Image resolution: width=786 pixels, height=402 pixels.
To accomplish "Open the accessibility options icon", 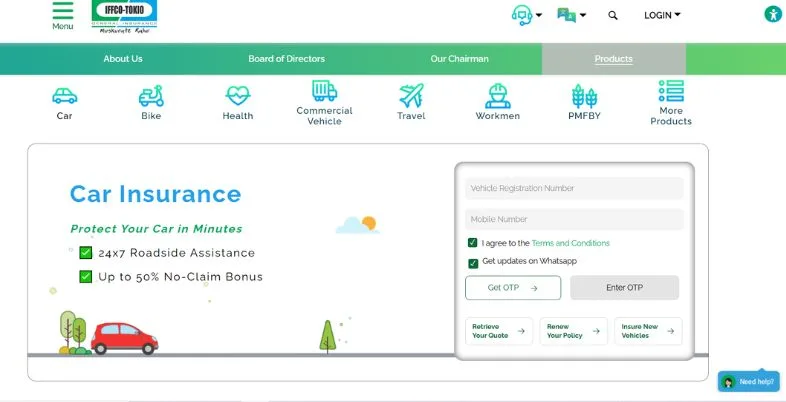I will pos(773,14).
